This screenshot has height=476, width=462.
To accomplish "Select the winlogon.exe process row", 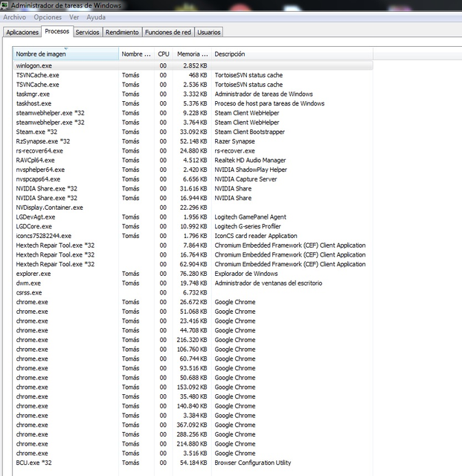I will 193,65.
